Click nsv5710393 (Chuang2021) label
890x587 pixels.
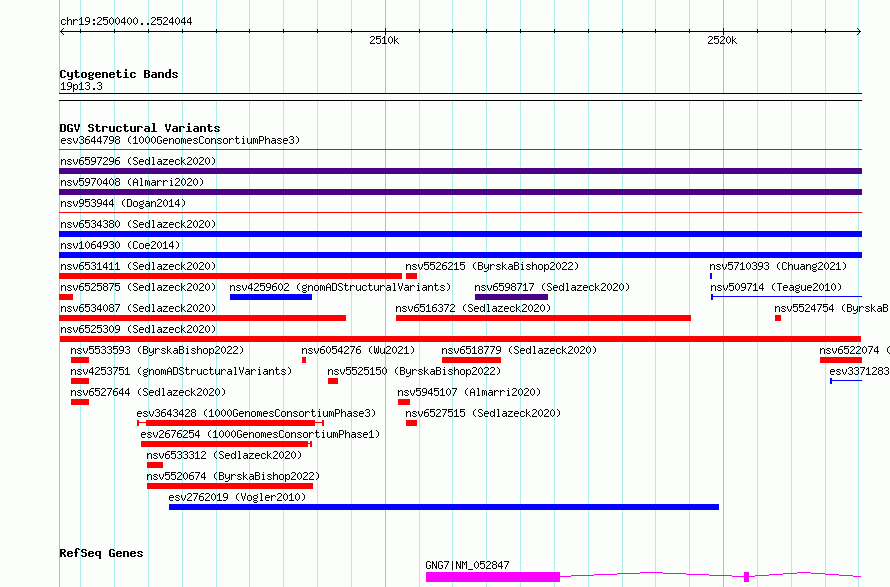pos(778,266)
